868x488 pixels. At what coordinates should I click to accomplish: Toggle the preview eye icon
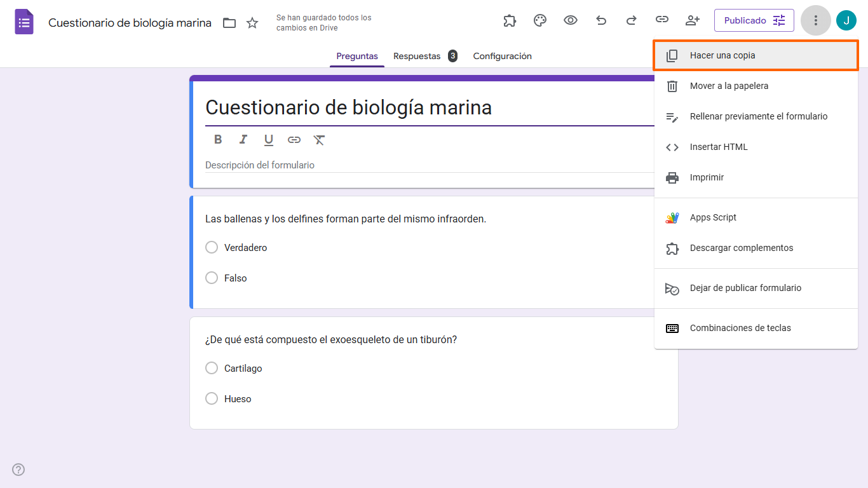click(571, 20)
